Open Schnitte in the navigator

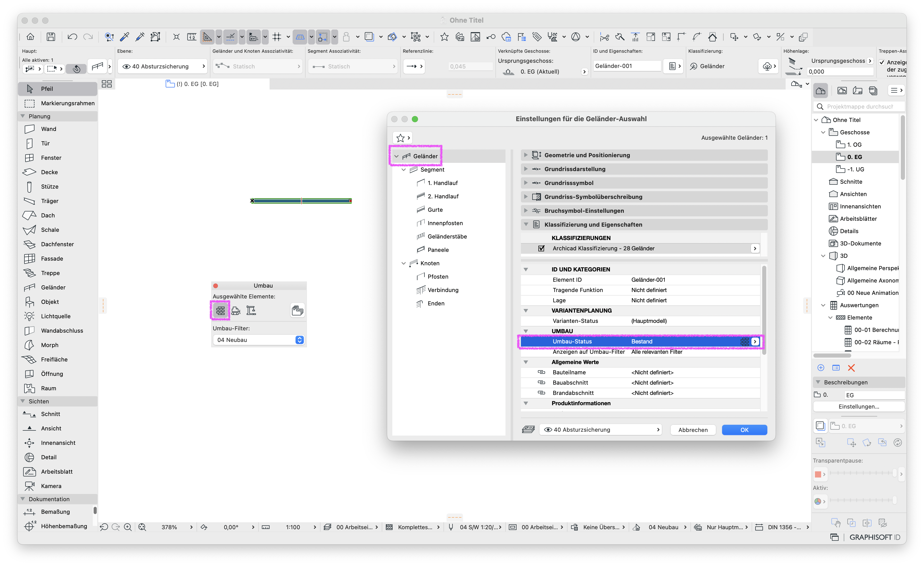click(851, 182)
